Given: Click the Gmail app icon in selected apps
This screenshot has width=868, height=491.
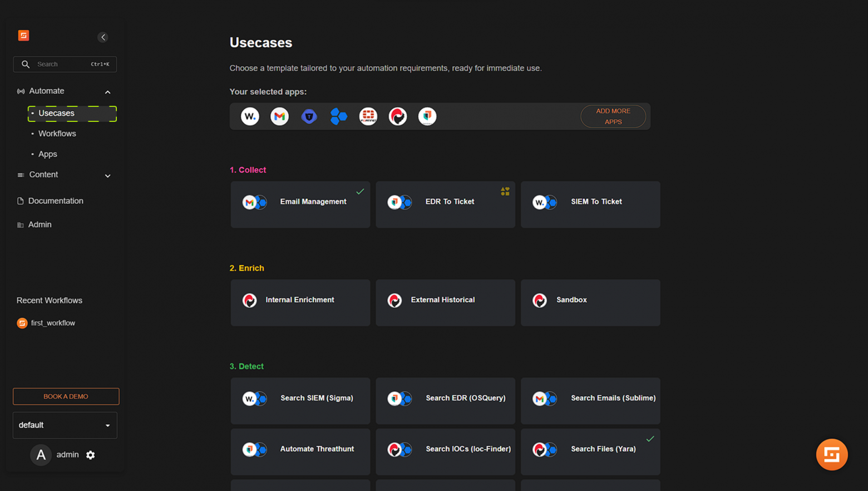Looking at the screenshot, I should pos(279,116).
